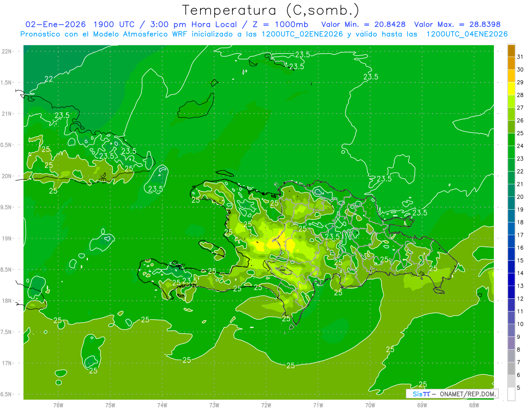The height and width of the screenshot is (411, 532).
Task: Click the '1900 UTC' time text
Action: (x=115, y=24)
